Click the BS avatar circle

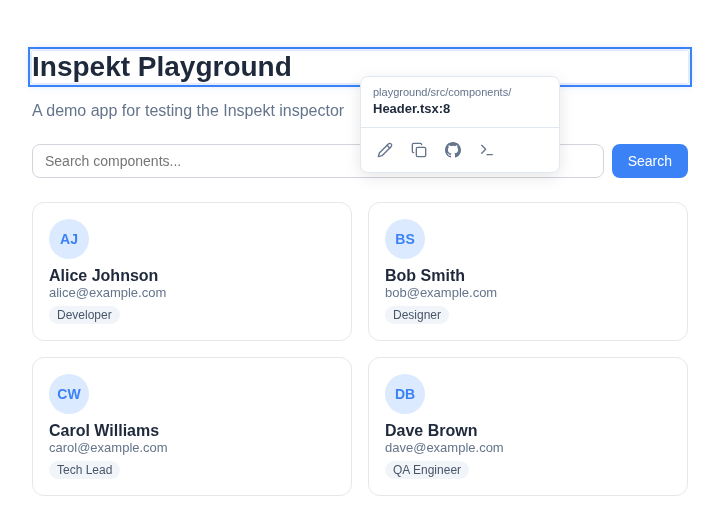(x=405, y=239)
